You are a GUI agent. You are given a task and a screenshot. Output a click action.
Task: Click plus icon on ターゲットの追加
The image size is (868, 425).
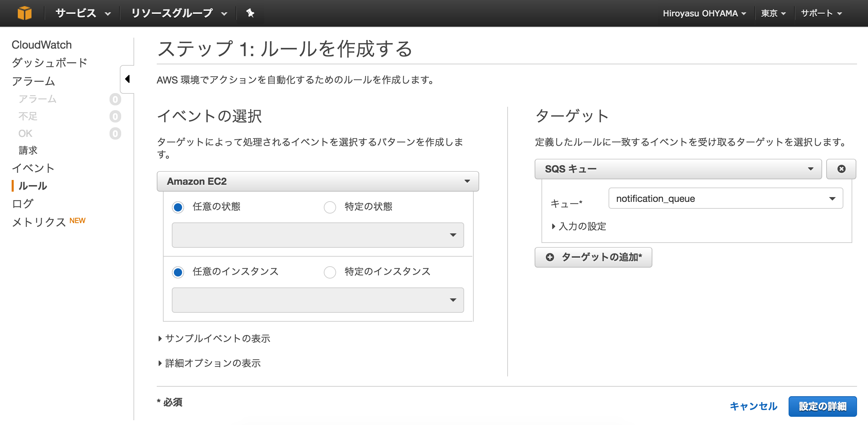550,257
